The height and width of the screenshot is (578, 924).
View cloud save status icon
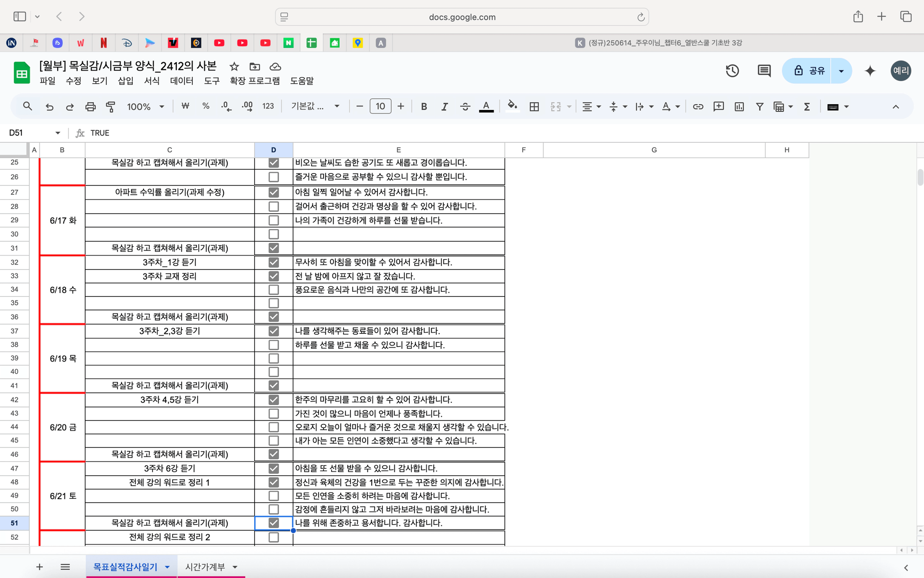[275, 67]
